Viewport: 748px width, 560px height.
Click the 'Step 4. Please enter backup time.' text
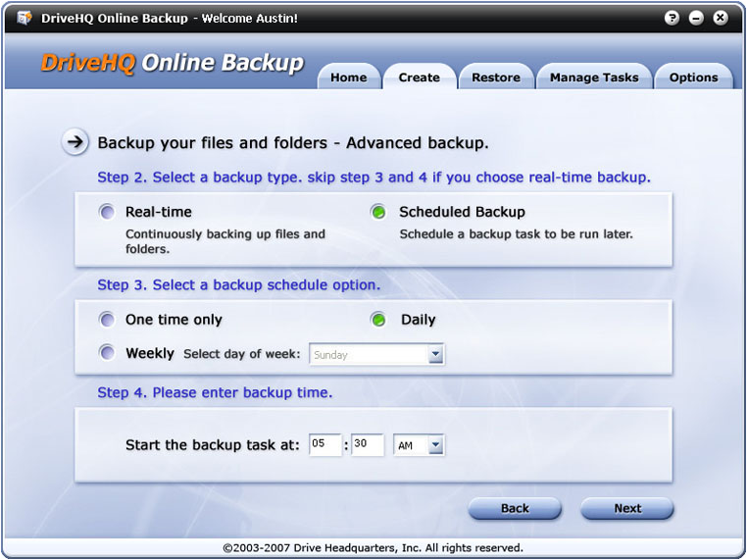[x=215, y=392]
